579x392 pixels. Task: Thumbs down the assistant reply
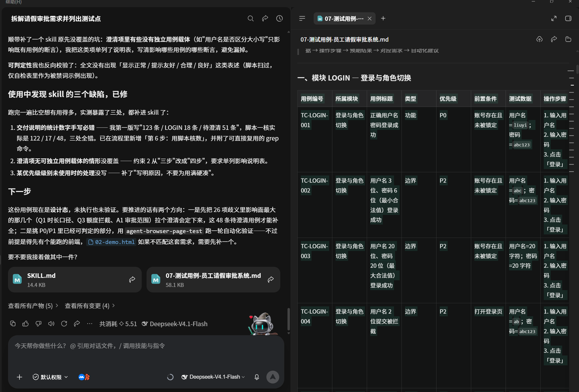(38, 323)
